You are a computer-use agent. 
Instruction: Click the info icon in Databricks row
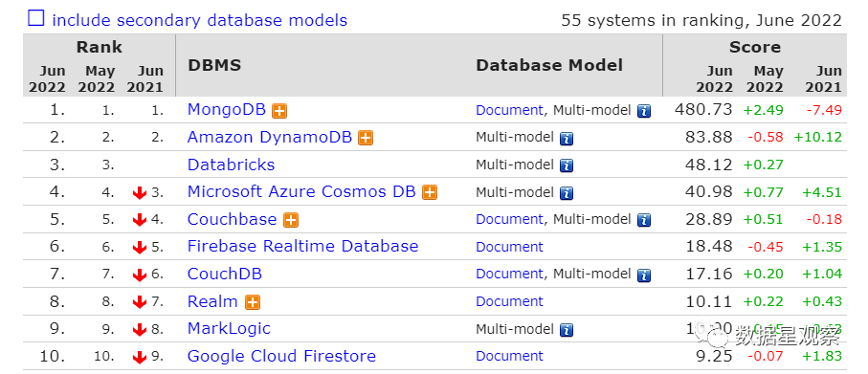click(x=567, y=165)
